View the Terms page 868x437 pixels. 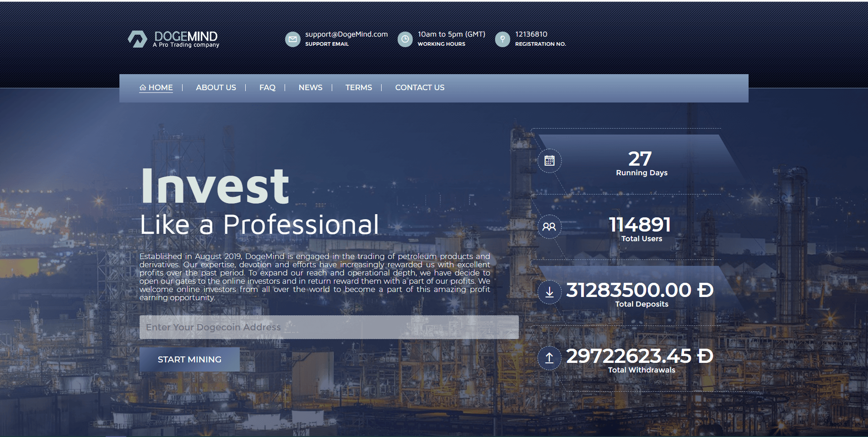[x=359, y=87]
